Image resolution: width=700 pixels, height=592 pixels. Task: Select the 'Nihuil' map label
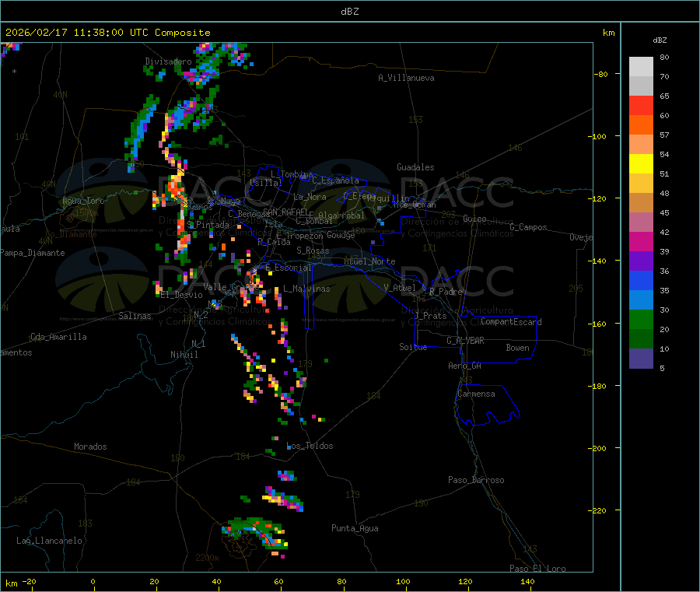click(x=184, y=355)
